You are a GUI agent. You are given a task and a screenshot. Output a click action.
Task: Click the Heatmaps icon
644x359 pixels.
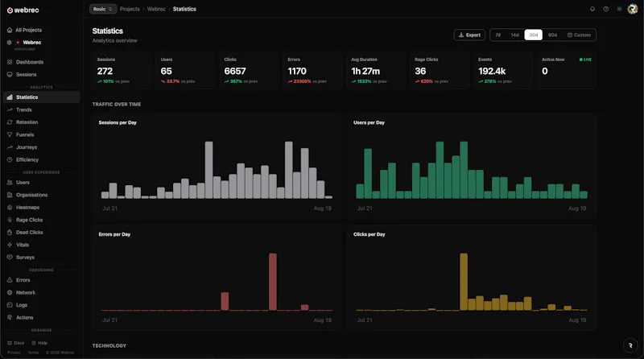pyautogui.click(x=10, y=208)
